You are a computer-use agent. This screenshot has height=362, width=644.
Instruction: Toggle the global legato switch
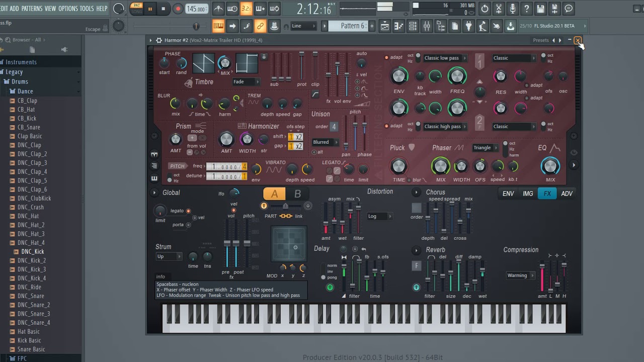[188, 211]
